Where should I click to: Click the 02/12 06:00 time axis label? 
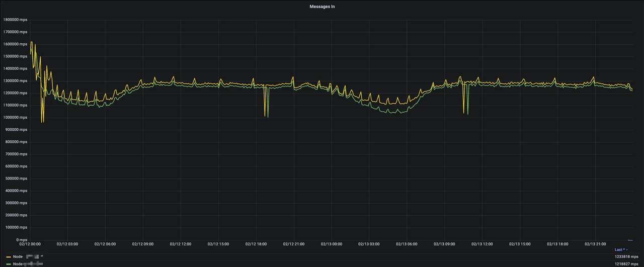click(x=105, y=244)
